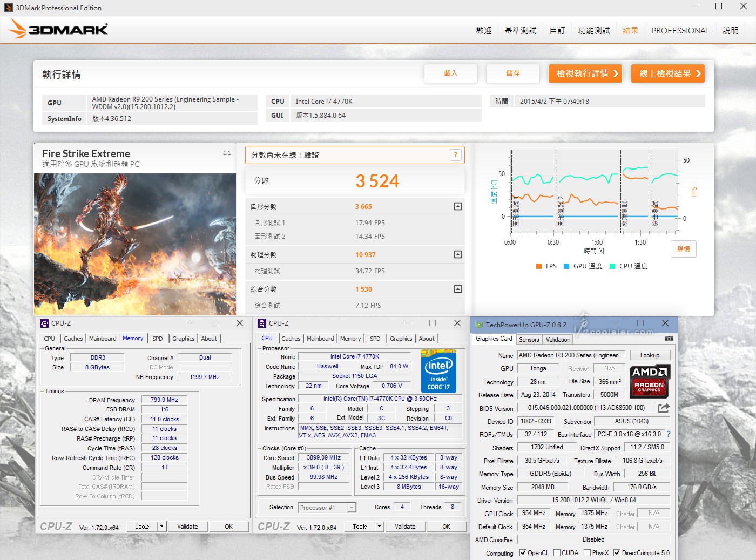
Task: Switch to Caches tab in CPU-Z memory window
Action: click(x=73, y=339)
